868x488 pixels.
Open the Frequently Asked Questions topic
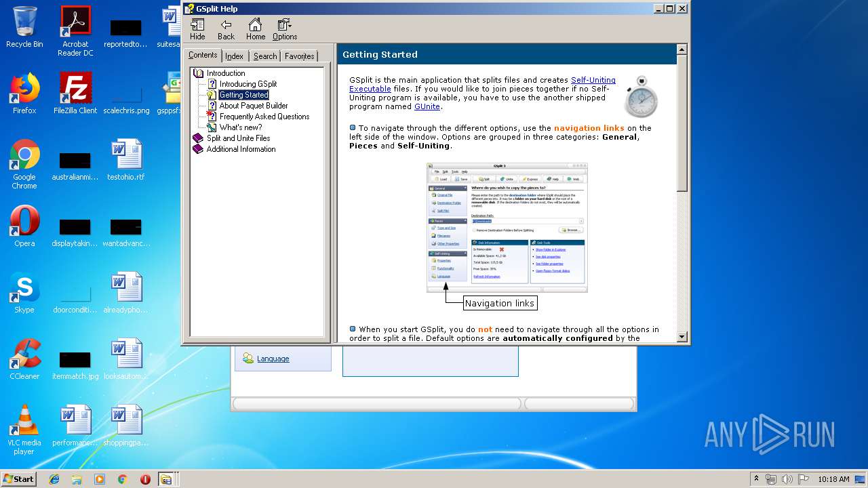(x=264, y=117)
